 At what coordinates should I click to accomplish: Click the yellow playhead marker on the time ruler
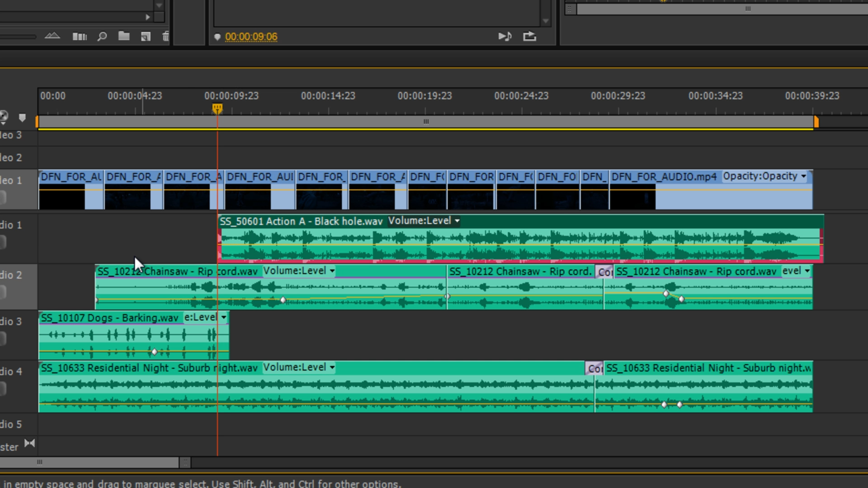[217, 109]
